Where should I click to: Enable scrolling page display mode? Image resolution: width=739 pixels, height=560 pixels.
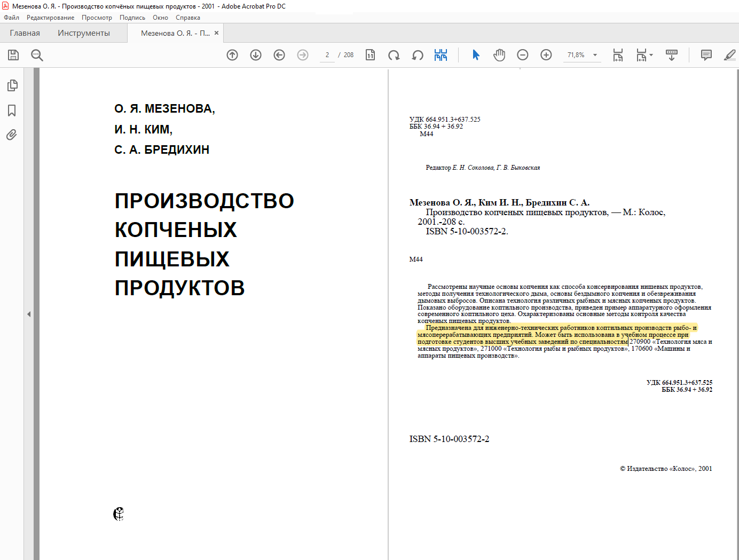coord(672,55)
